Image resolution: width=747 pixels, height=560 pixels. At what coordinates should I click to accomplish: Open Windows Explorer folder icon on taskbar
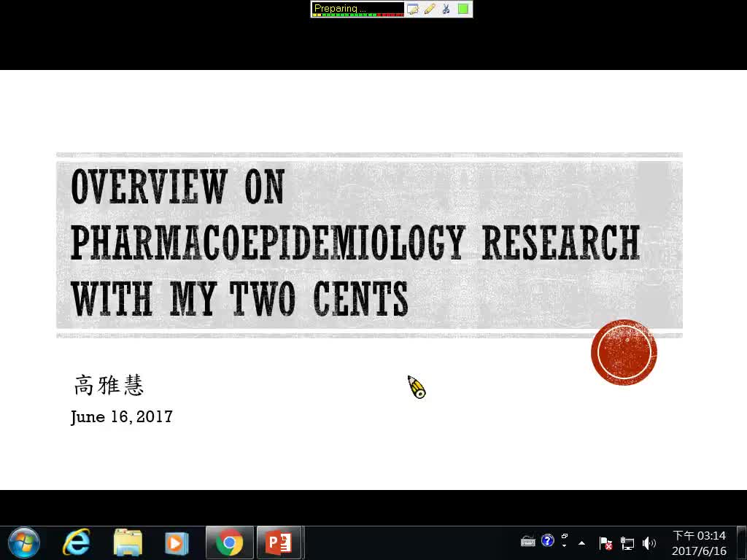coord(128,542)
